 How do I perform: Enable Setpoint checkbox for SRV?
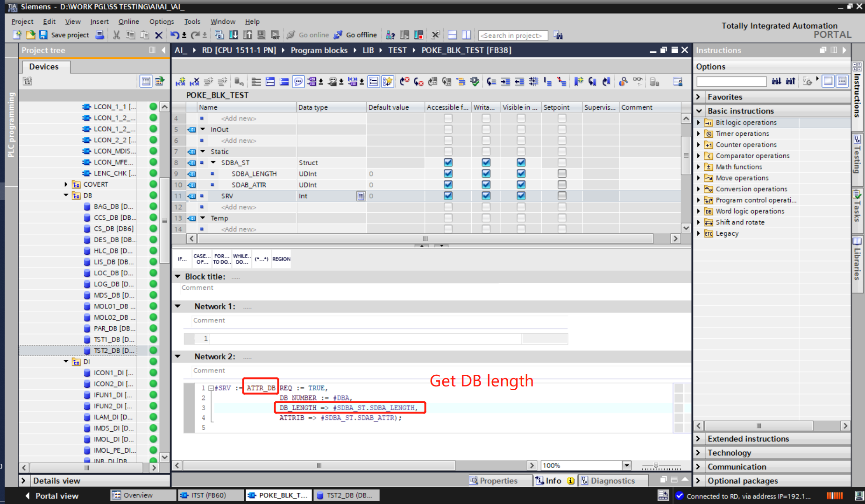pos(562,196)
